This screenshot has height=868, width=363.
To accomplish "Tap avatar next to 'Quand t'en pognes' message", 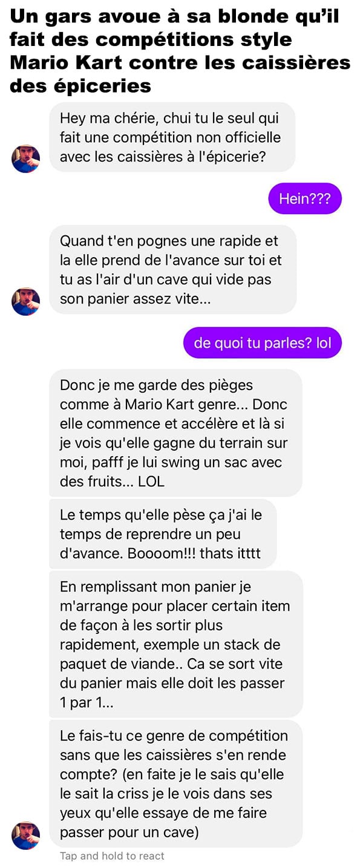I will pyautogui.click(x=25, y=301).
